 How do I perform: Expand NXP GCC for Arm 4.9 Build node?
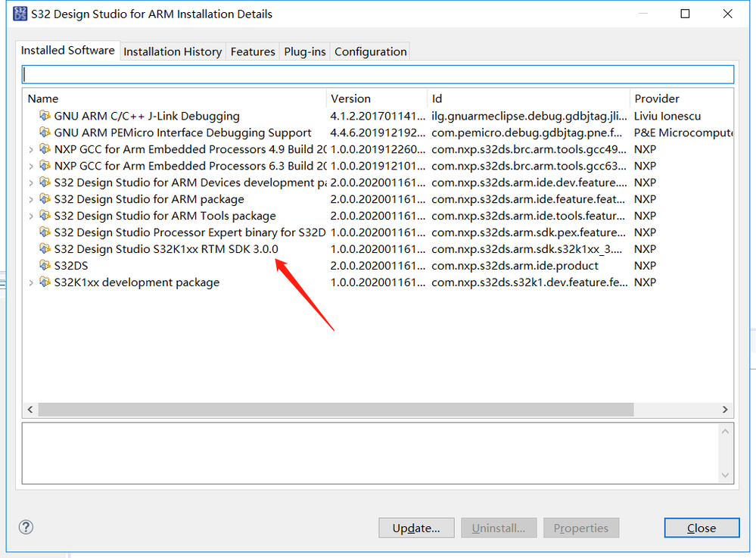[x=31, y=149]
